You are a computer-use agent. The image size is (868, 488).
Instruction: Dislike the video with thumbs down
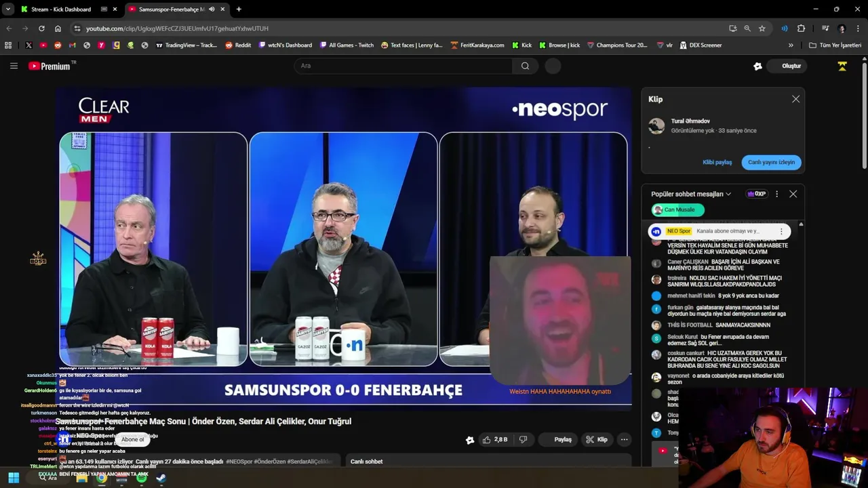523,439
